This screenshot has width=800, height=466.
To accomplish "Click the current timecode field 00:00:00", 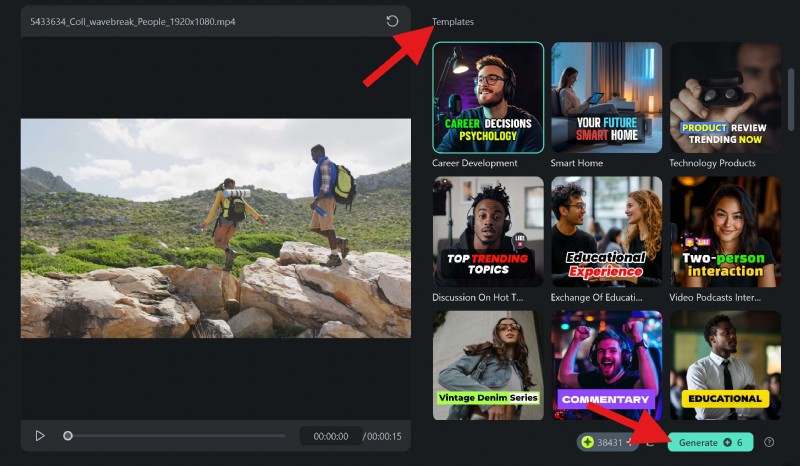I will pos(330,436).
